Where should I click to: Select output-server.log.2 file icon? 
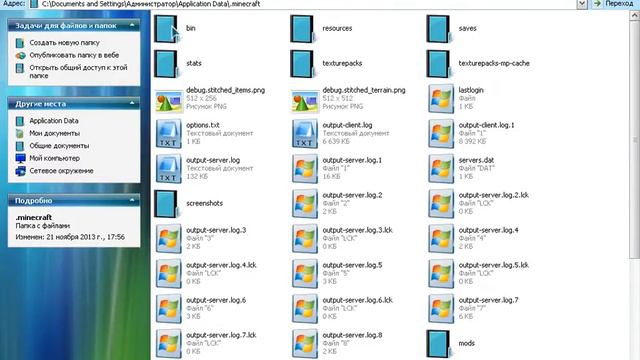(305, 204)
